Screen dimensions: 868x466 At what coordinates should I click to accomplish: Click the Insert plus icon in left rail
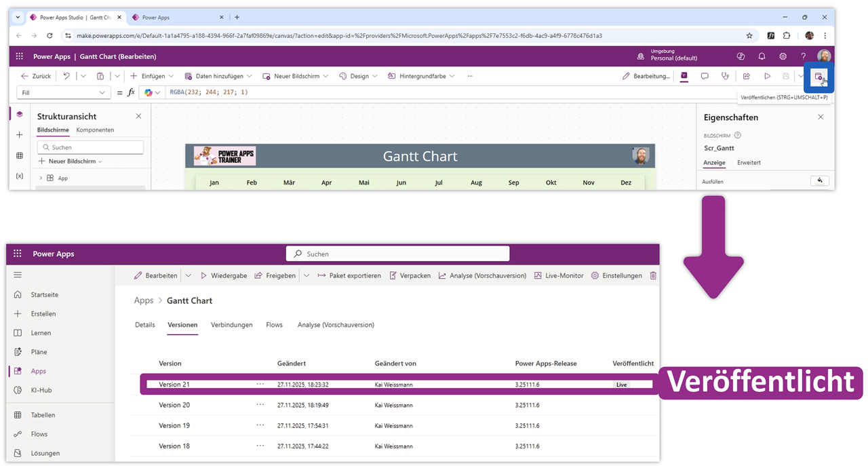tap(19, 135)
